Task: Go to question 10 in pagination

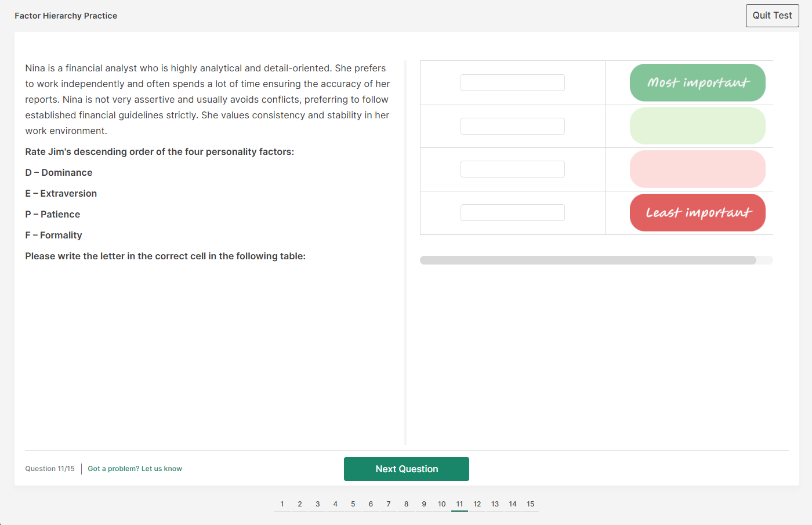Action: coord(441,504)
